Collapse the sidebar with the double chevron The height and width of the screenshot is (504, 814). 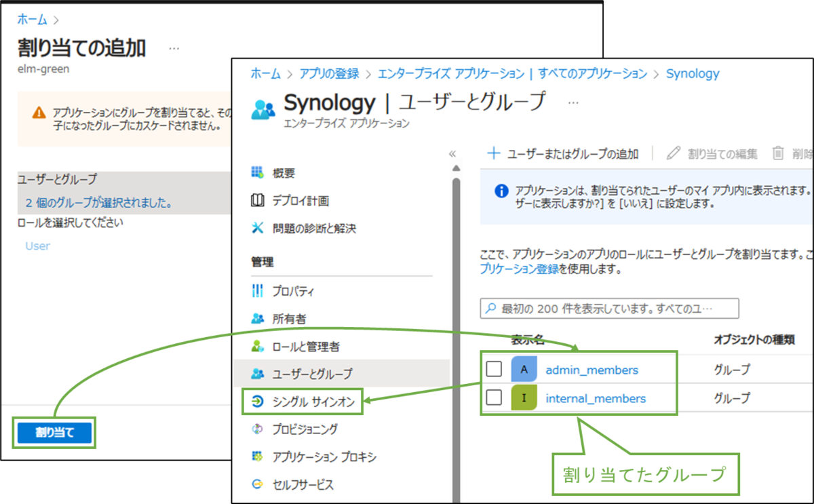[x=452, y=153]
